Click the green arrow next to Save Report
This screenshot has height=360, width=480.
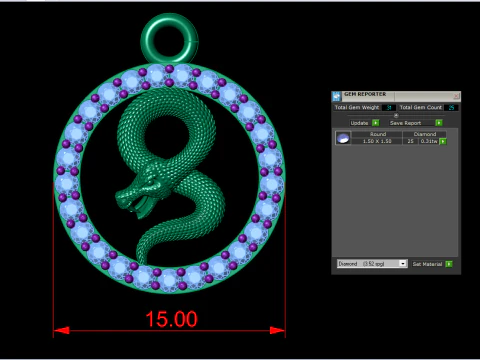(439, 123)
